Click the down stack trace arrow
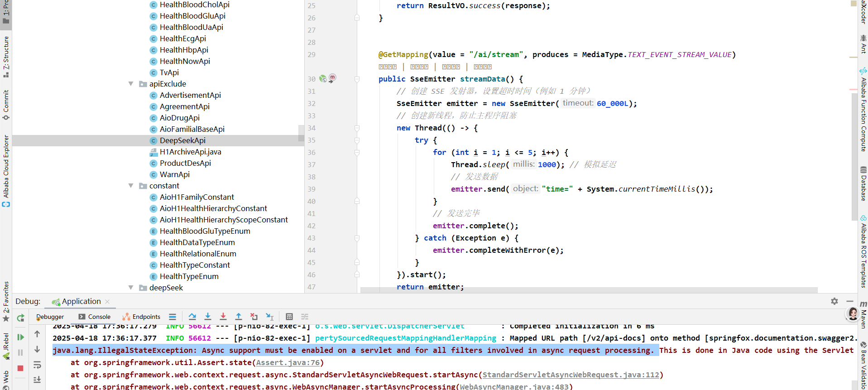This screenshot has height=390, width=868. 37,349
